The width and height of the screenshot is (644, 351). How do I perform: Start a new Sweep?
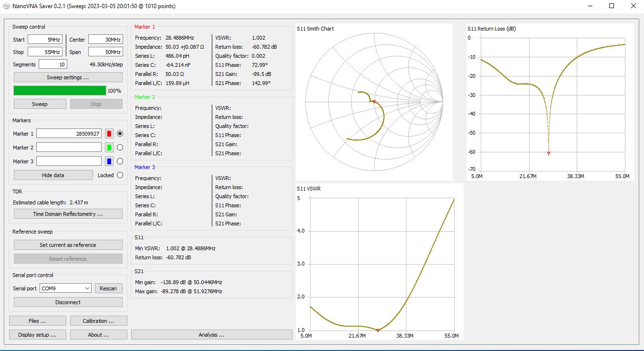tap(40, 104)
